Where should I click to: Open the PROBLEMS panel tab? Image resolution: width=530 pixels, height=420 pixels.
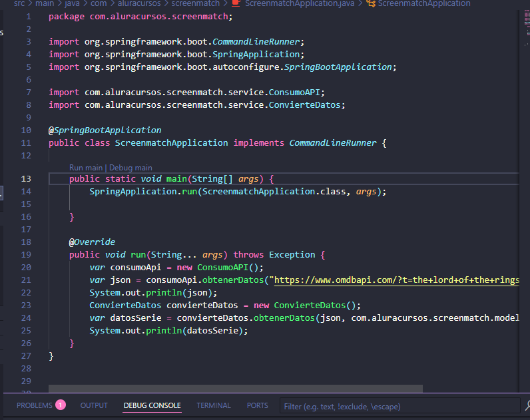(x=35, y=405)
